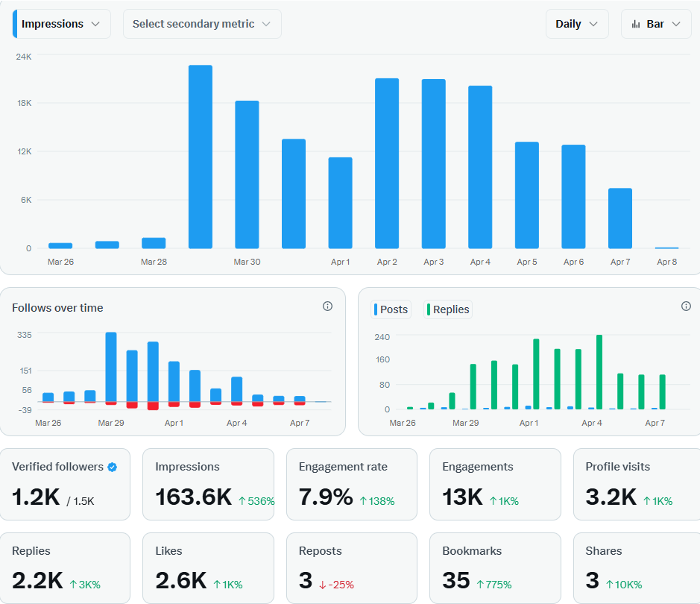Click the 335 axis label in Follows chart

tap(24, 335)
